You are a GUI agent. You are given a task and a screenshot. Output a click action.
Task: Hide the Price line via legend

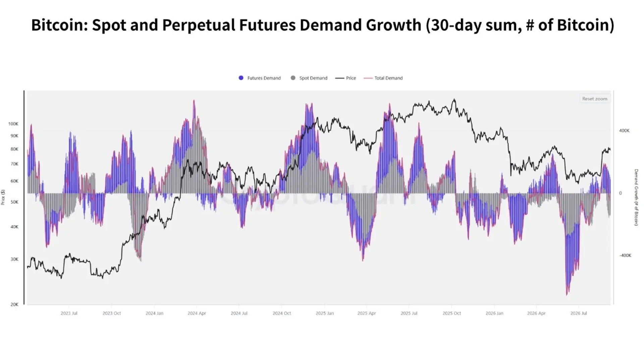(x=345, y=78)
